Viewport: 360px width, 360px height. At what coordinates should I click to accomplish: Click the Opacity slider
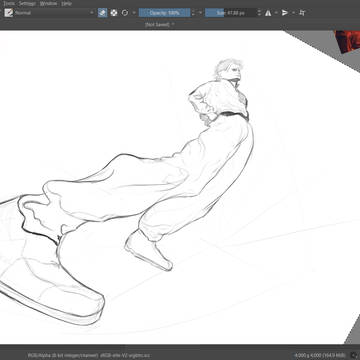[x=164, y=13]
